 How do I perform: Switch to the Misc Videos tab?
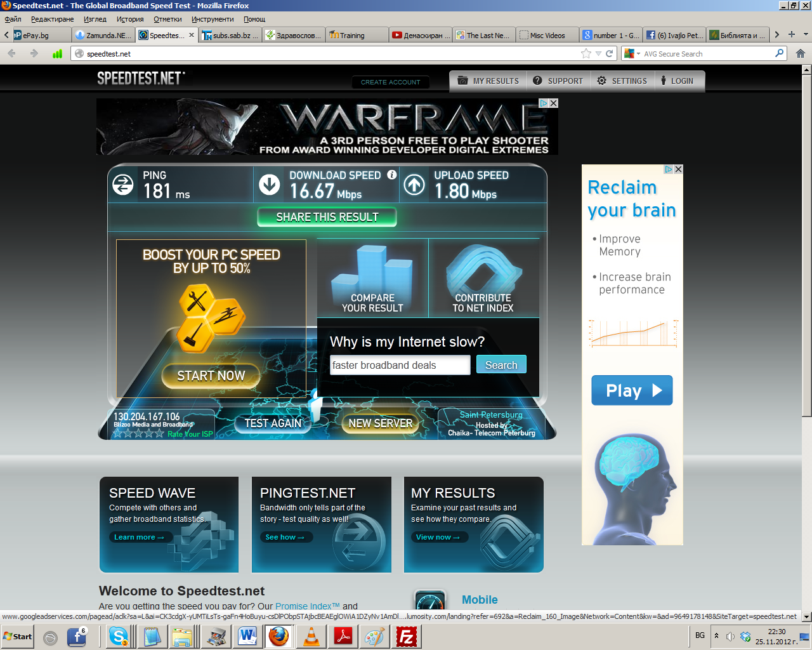point(547,35)
